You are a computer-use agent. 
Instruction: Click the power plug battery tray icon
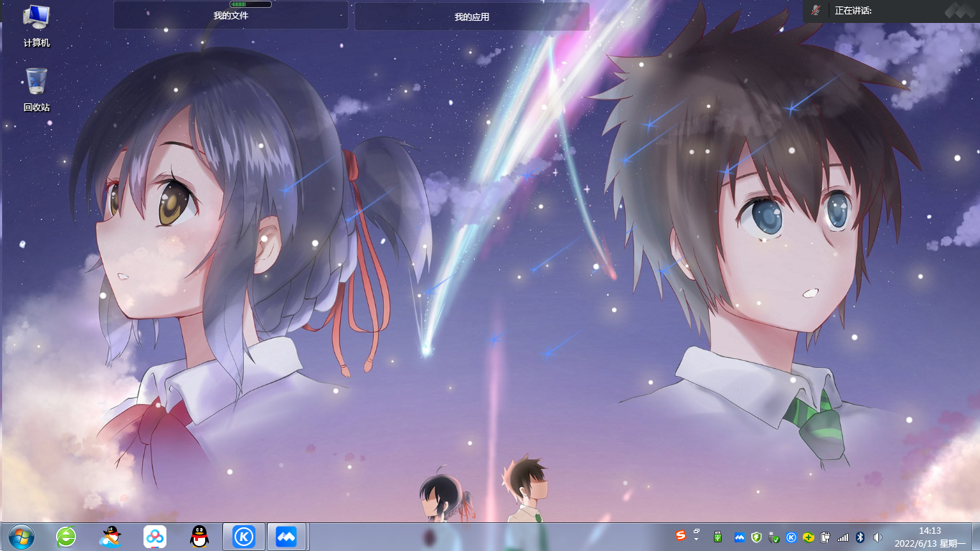[825, 537]
